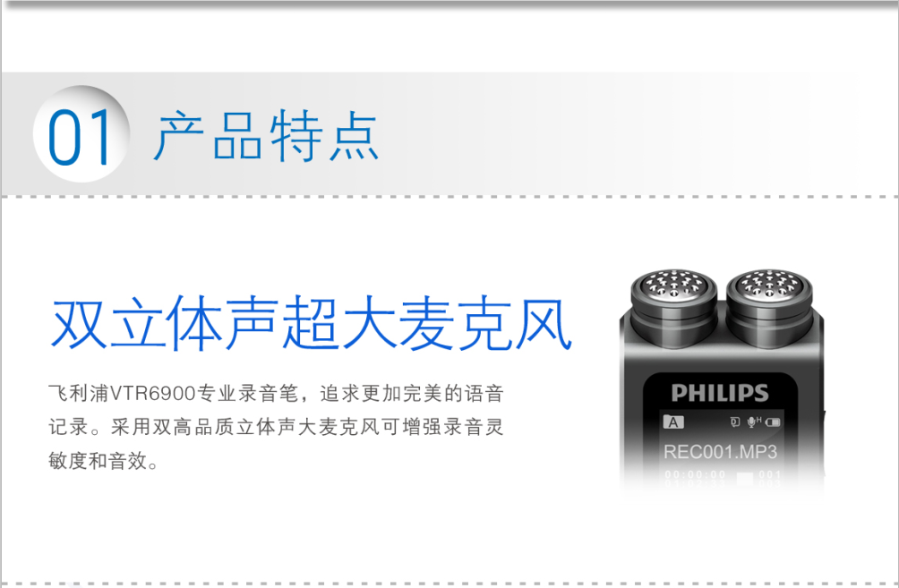This screenshot has height=588, width=899.
Task: Click the description line starting with 记录。采用双高品质
Action: click(276, 427)
